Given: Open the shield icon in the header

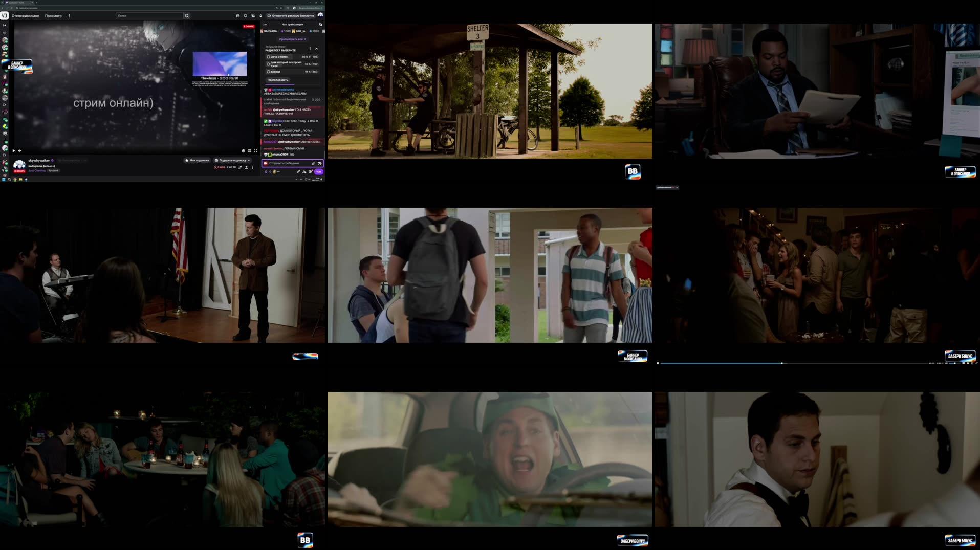Looking at the screenshot, I should tap(245, 16).
